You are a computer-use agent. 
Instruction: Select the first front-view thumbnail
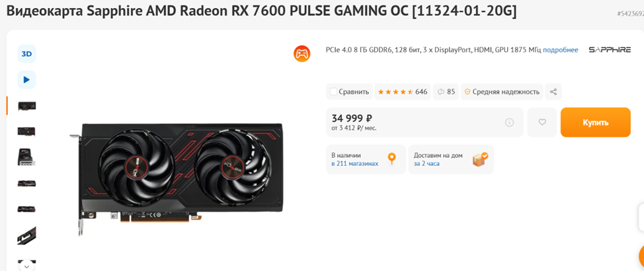(x=26, y=106)
